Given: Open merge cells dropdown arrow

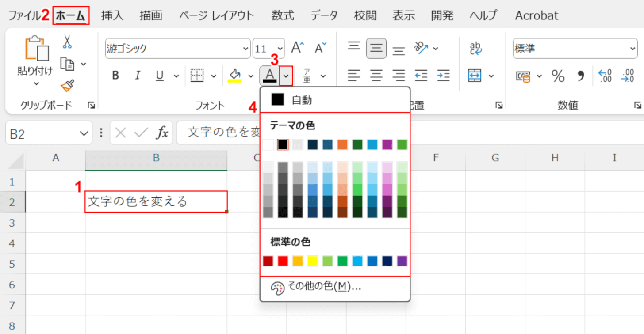Looking at the screenshot, I should click(x=491, y=76).
